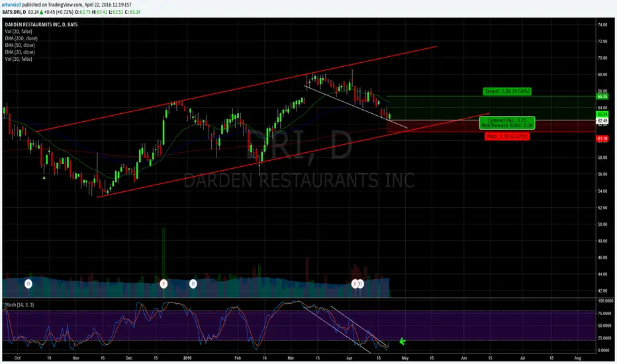Viewport: 617px width, 364px height.
Task: Click the 62.49 entry price tag
Action: [602, 121]
